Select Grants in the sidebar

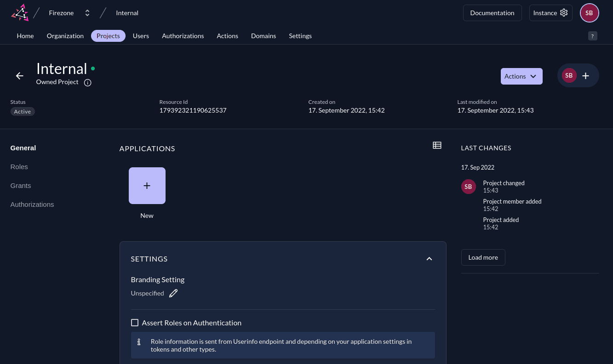tap(20, 185)
